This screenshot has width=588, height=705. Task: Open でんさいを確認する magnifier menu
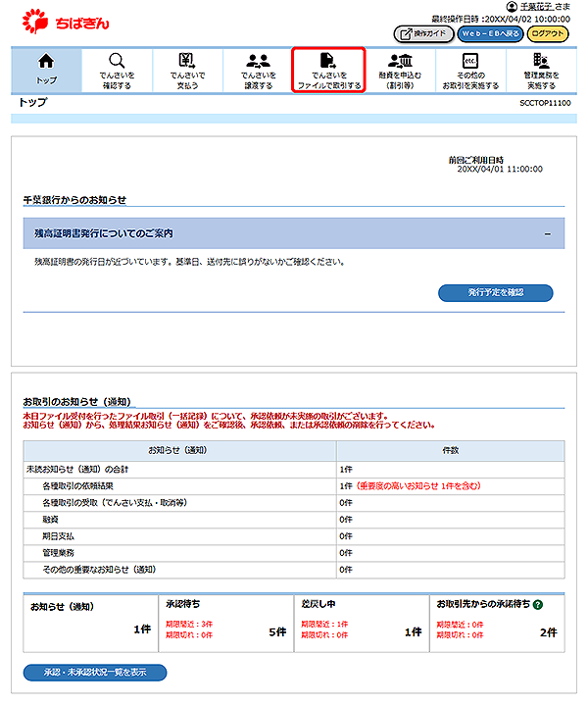tap(117, 69)
